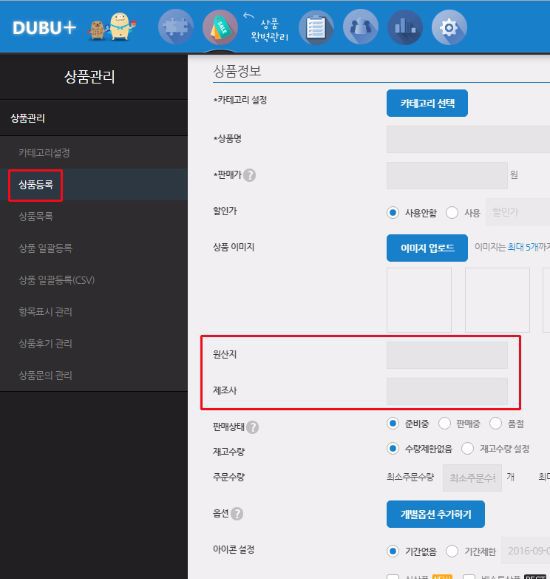550x579 pixels.
Task: Click the help icon beside 옵션
Action: click(x=237, y=514)
